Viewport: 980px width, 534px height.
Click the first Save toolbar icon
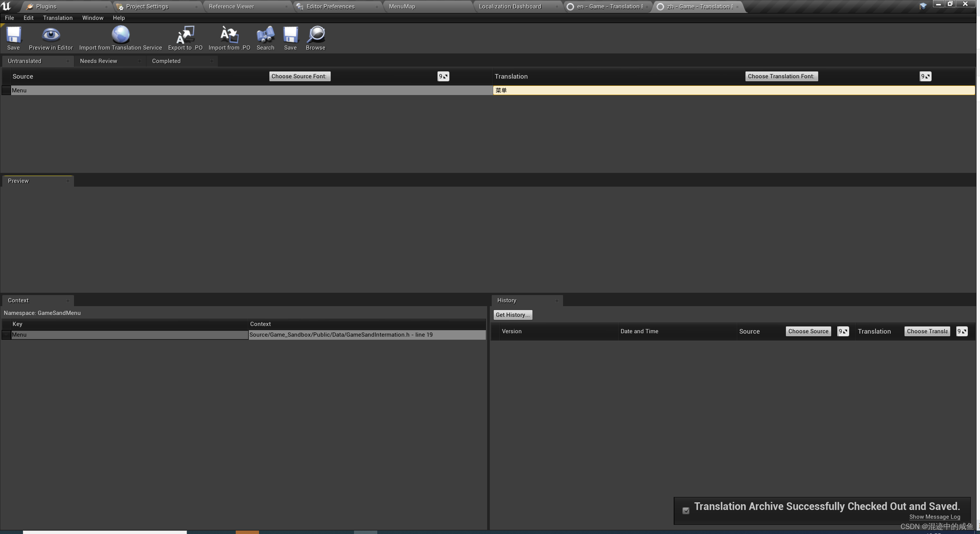click(13, 35)
